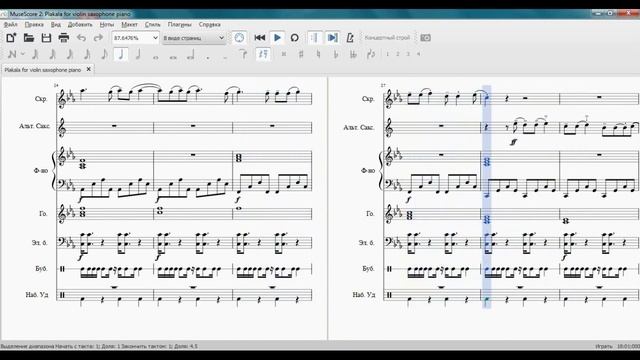The image size is (640, 360).
Task: Flip note stem direction
Action: pos(371,54)
